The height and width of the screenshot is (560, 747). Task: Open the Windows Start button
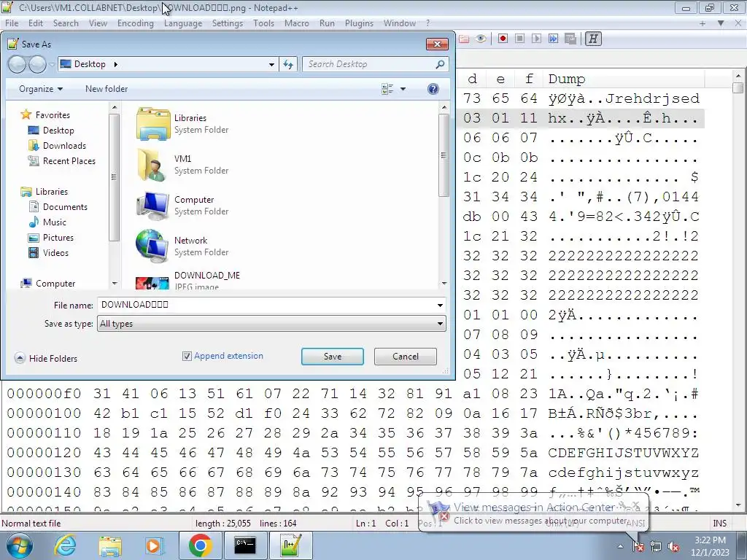pyautogui.click(x=20, y=545)
